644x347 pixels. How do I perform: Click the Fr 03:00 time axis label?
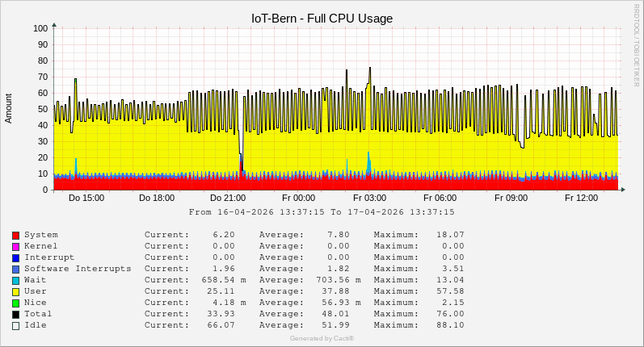coord(369,198)
